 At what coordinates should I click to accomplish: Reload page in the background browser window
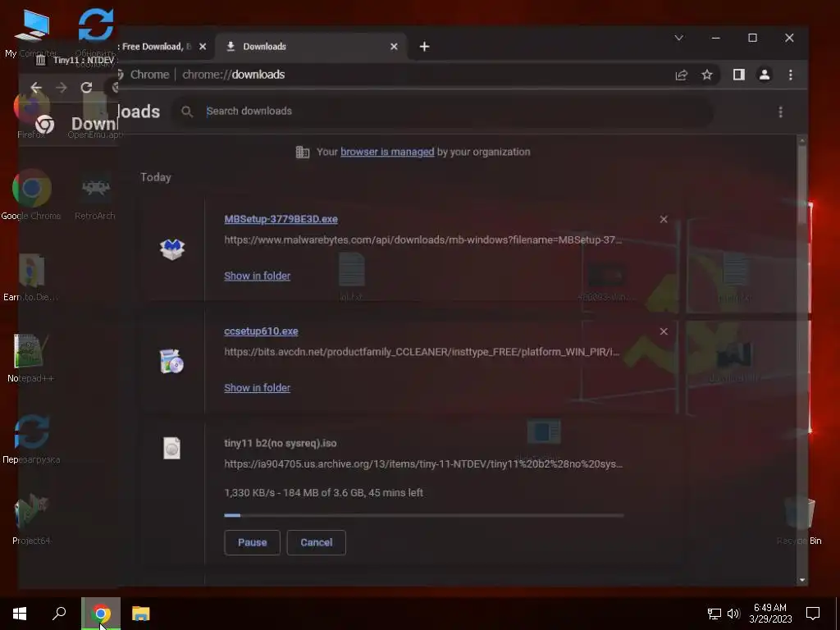click(x=86, y=87)
